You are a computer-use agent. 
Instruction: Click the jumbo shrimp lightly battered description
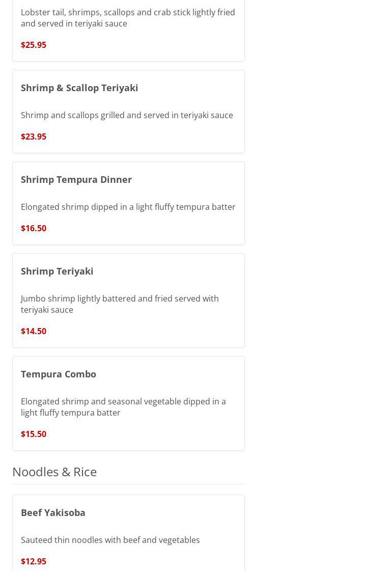tap(120, 304)
